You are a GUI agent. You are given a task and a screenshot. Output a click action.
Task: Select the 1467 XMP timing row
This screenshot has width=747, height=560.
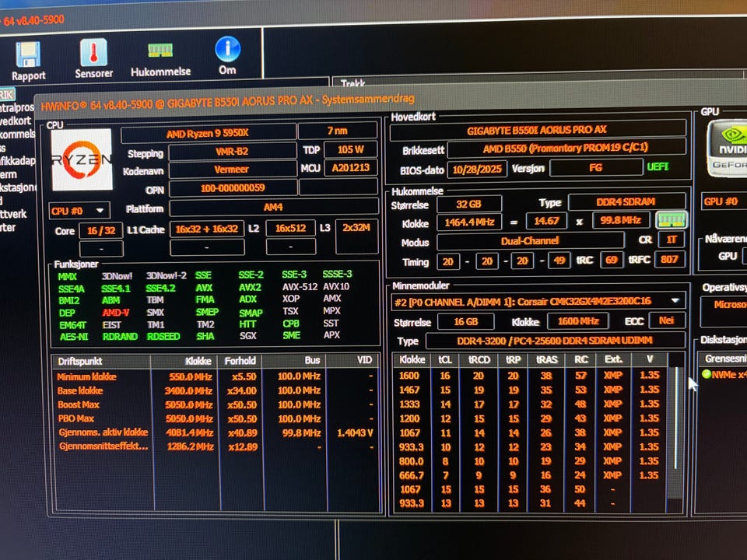530,390
